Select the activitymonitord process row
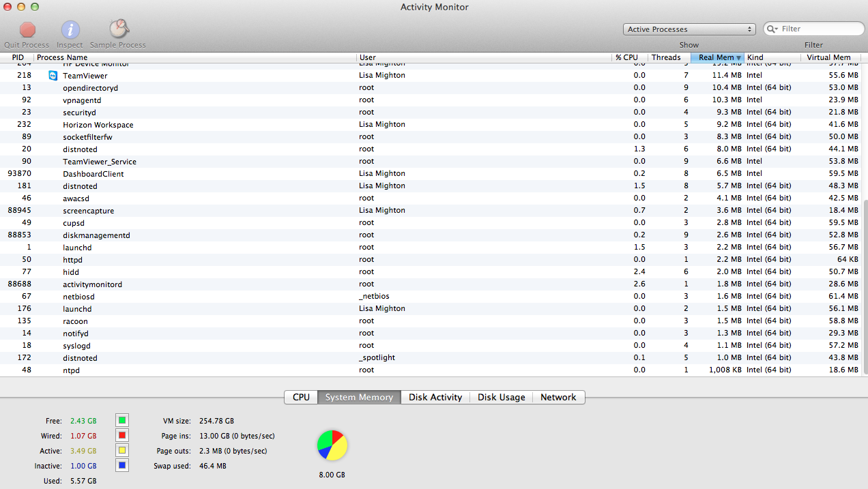This screenshot has width=868, height=489. point(431,284)
